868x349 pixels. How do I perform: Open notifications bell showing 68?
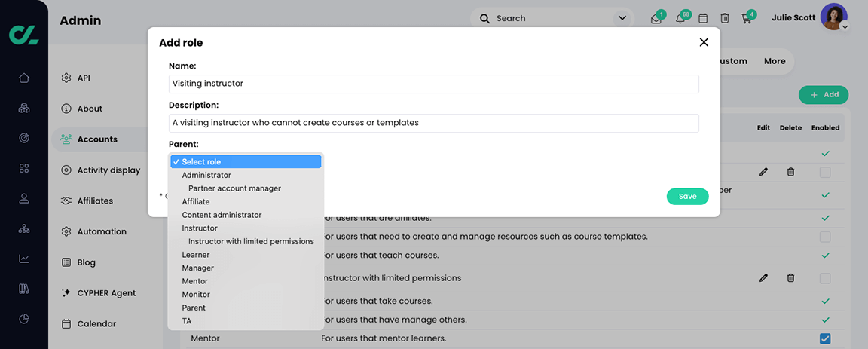[680, 18]
